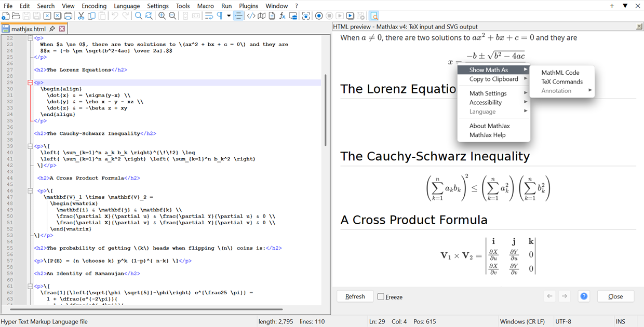Open the Function List fx icon

283,16
